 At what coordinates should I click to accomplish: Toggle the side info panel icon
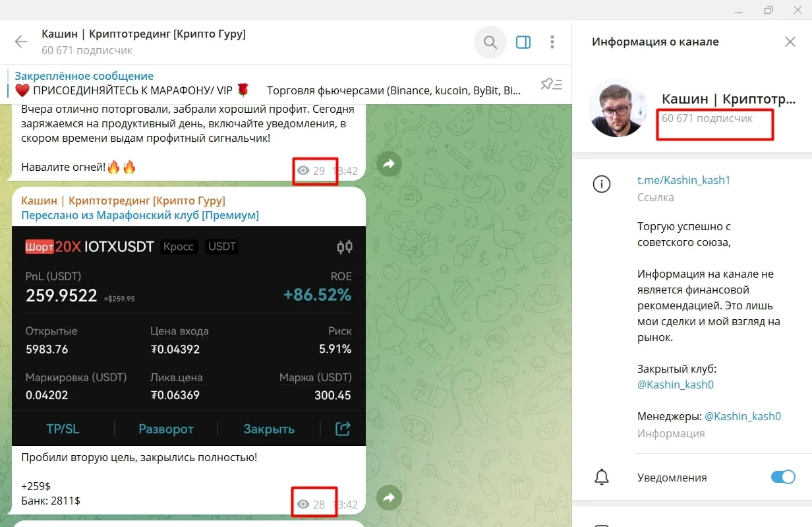tap(523, 42)
